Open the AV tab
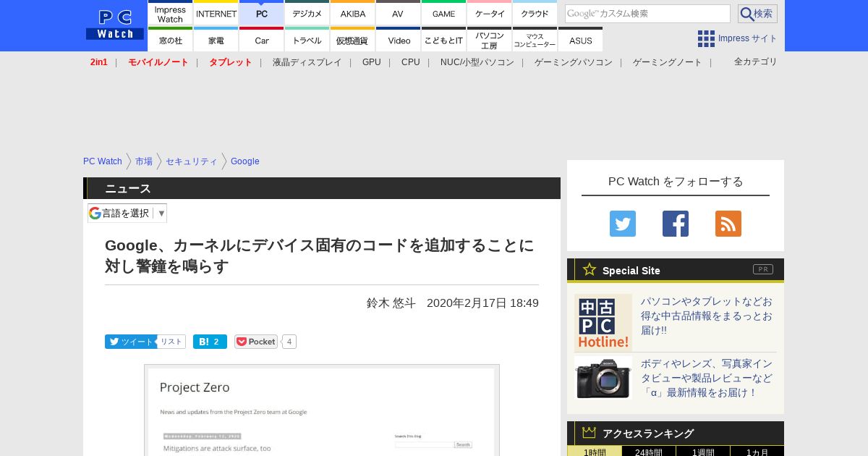868x456 pixels. (399, 13)
